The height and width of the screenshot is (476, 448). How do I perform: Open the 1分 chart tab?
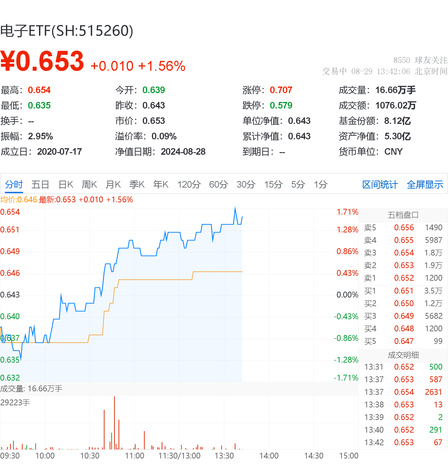[x=321, y=185]
